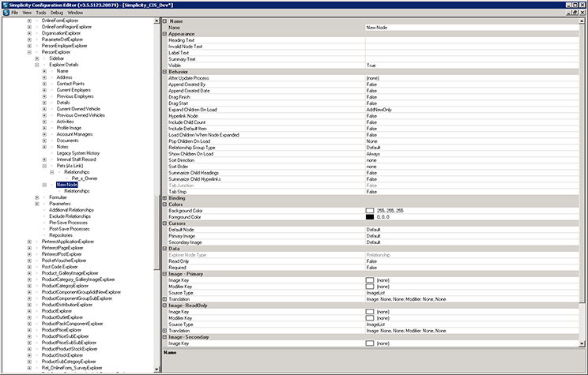Select the ProductPriceSubExplorer tree item
Viewport: 588px width, 375px height.
coord(66,336)
